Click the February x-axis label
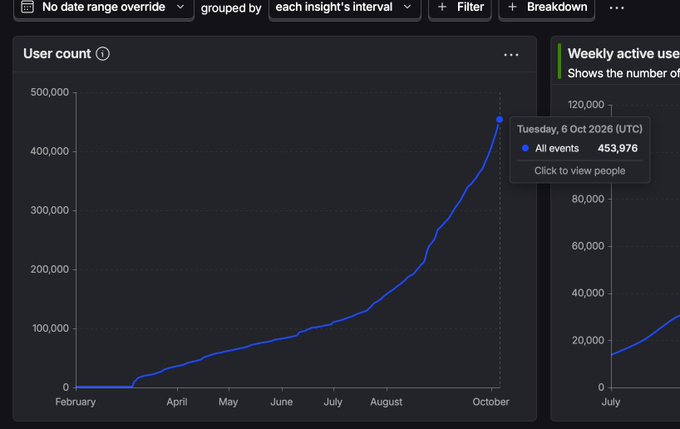Screen dimensions: 680x429 [75, 402]
